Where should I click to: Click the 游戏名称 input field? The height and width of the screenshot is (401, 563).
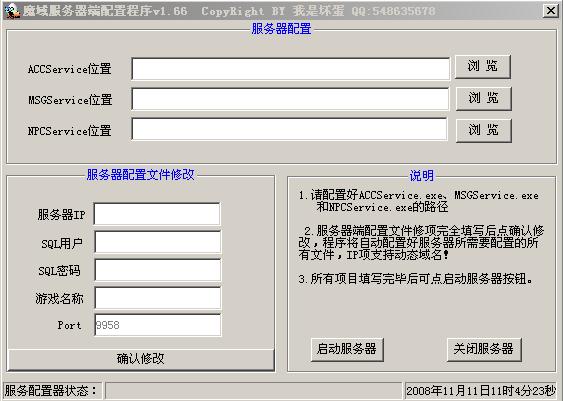point(158,298)
